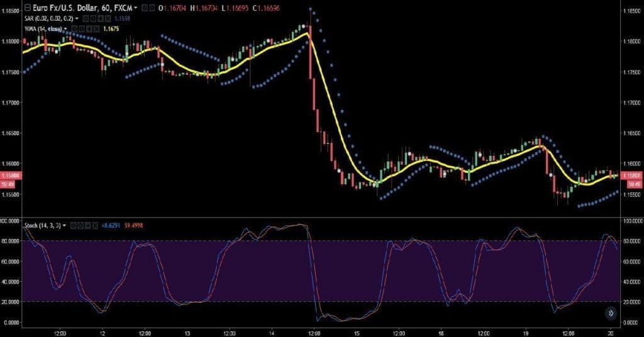
Task: Remove the SAR indicator with its X icon
Action: [108, 18]
